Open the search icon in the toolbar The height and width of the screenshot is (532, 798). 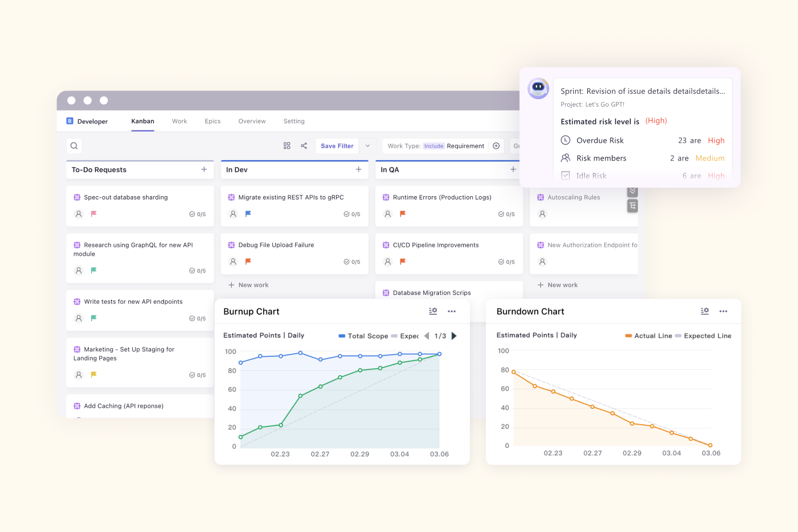pos(74,146)
